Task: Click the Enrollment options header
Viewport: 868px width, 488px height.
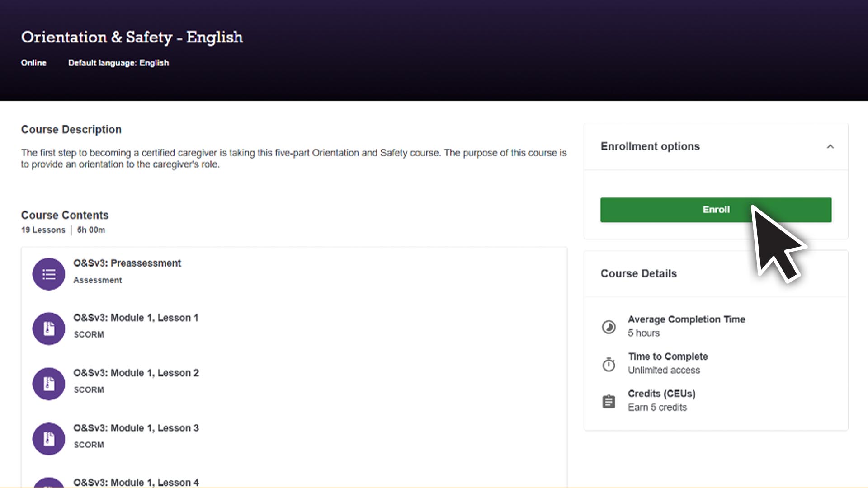Action: (x=650, y=146)
